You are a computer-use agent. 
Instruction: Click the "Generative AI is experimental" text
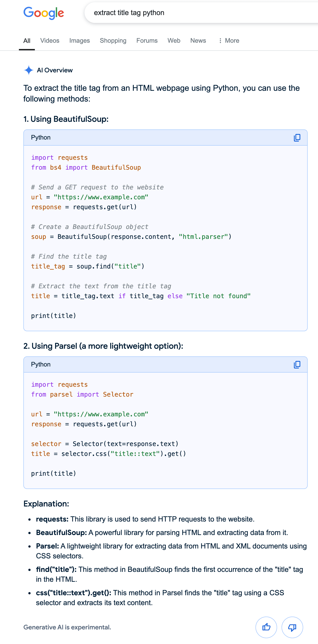[67, 627]
